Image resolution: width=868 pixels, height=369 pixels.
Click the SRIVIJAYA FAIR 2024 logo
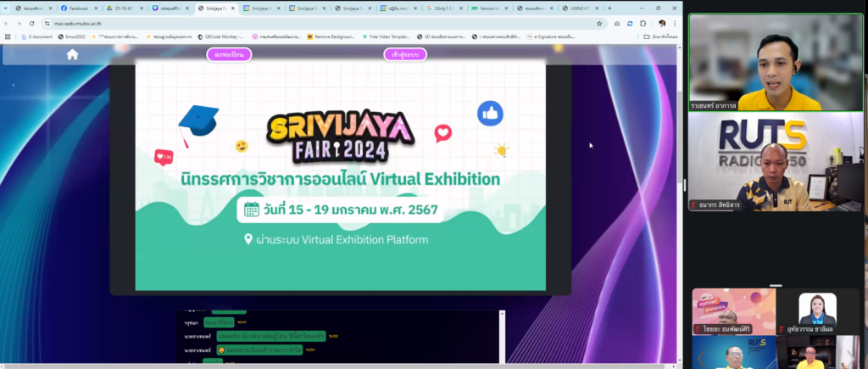click(340, 136)
